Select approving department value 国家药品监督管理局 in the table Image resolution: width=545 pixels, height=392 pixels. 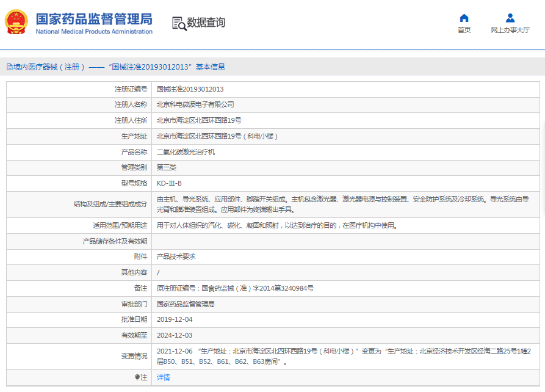click(186, 304)
